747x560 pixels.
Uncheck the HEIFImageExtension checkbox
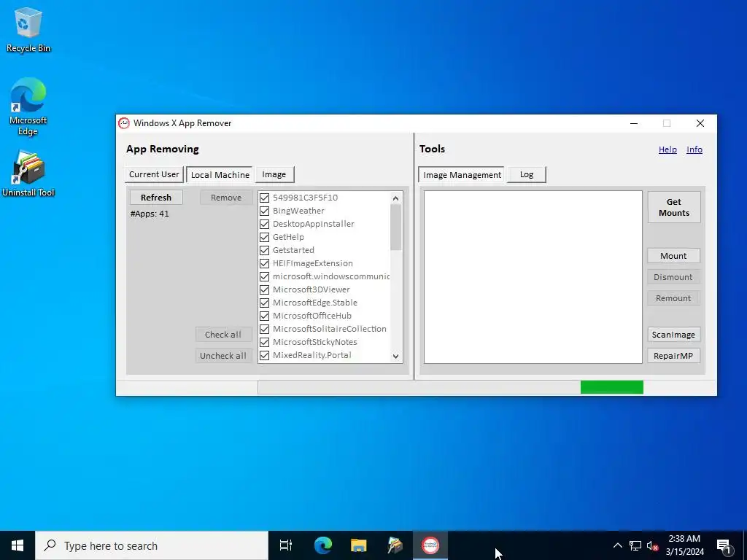coord(264,263)
